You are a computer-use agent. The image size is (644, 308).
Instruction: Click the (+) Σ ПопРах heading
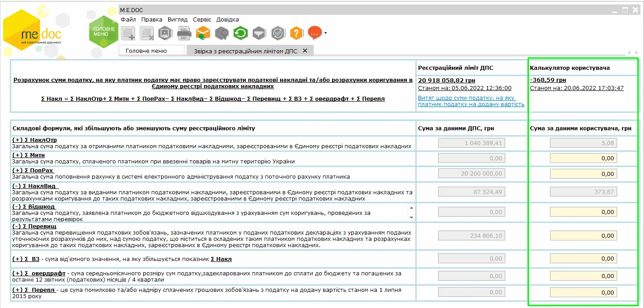pyautogui.click(x=33, y=171)
